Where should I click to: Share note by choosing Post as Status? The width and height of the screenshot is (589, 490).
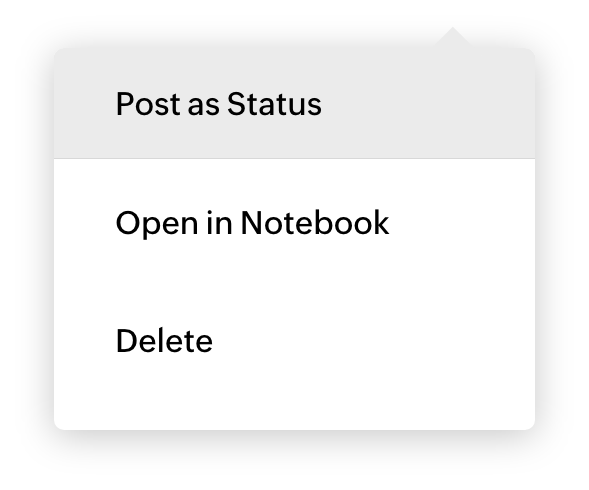coord(294,104)
